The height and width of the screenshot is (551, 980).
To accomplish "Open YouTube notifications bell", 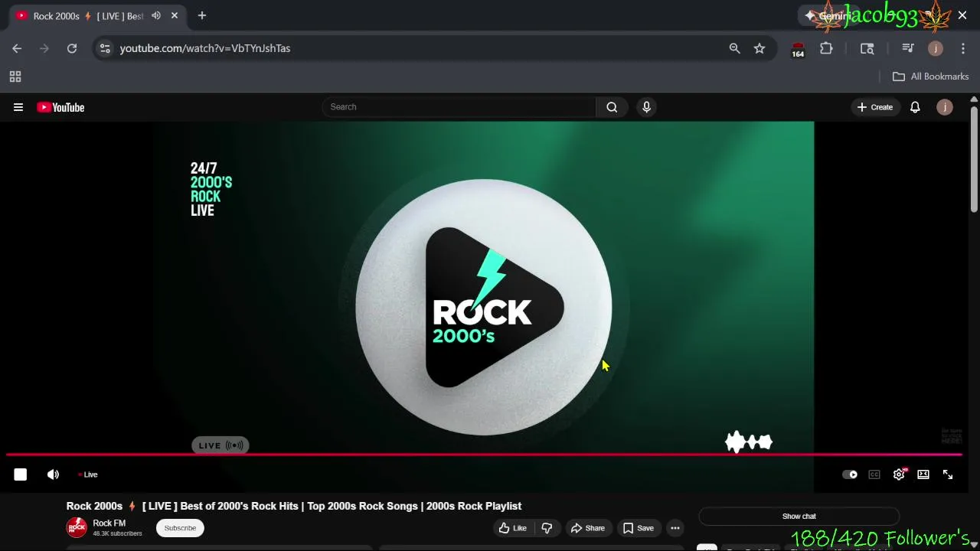I will tap(915, 107).
